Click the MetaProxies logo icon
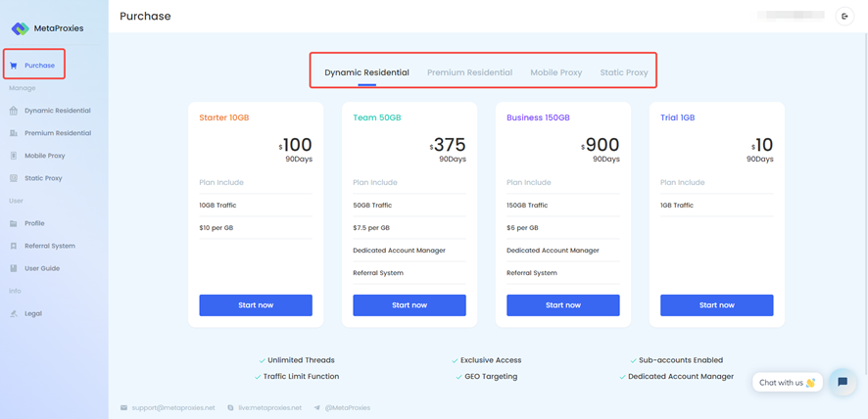Screen dimensions: 868x419 (x=21, y=28)
